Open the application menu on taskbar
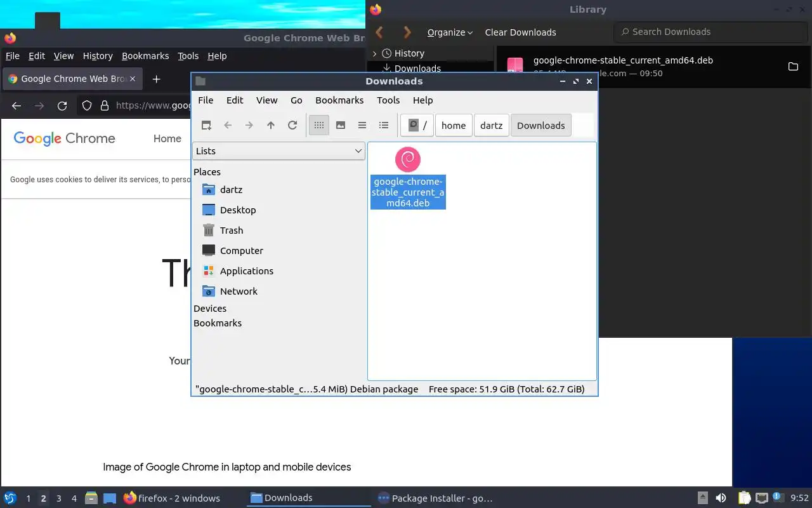812x508 pixels. tap(10, 498)
